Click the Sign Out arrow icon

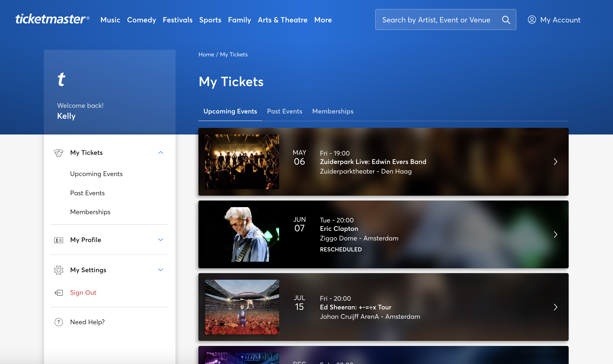(59, 293)
